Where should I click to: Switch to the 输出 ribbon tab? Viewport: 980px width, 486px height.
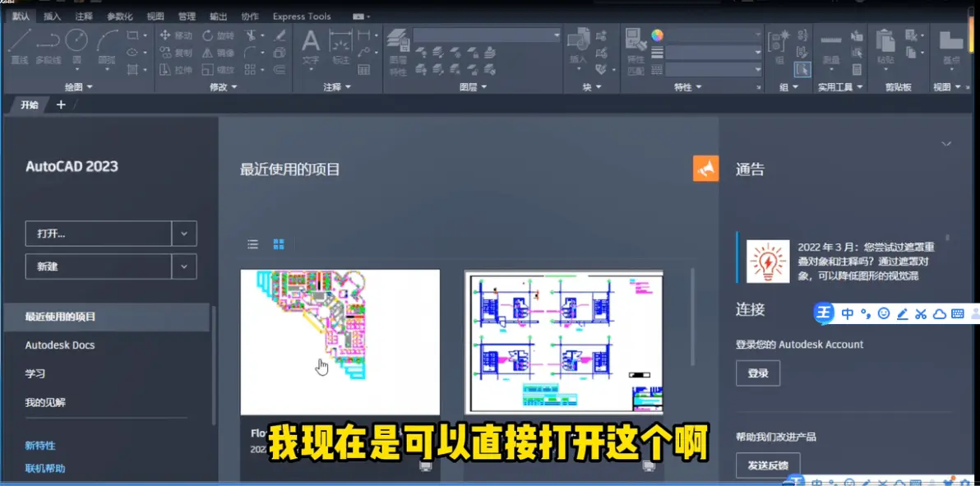(x=218, y=16)
